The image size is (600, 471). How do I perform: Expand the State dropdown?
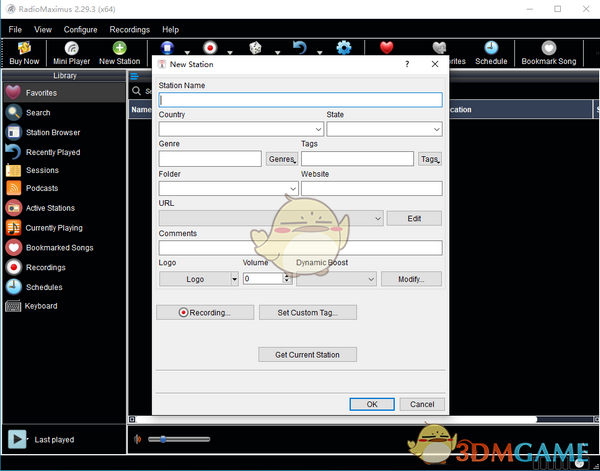click(436, 129)
